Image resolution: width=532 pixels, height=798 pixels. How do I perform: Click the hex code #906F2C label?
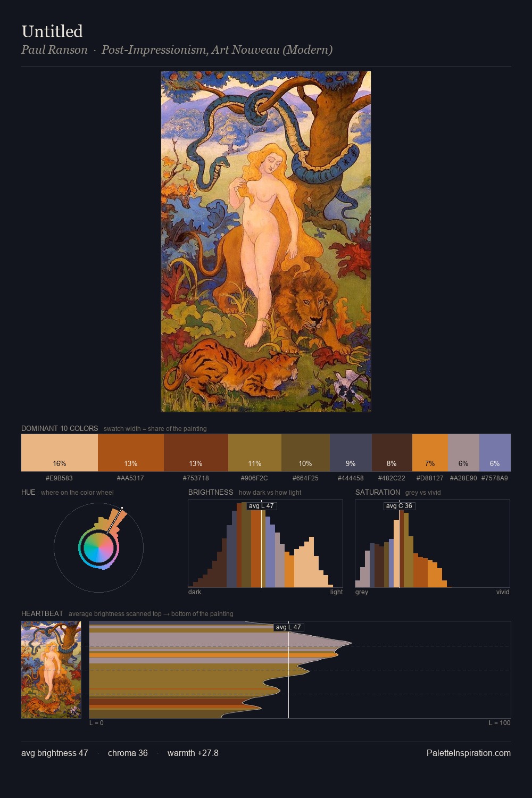pyautogui.click(x=254, y=478)
